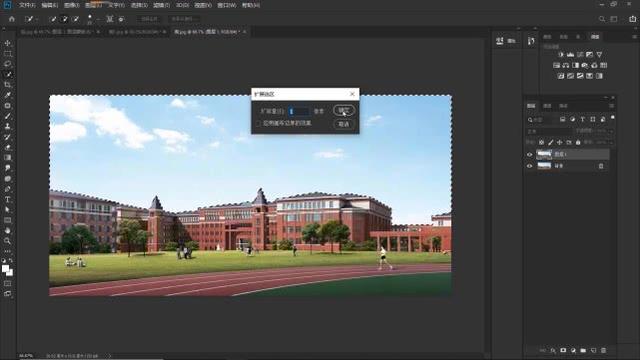Viewport: 640px width, 360px height.
Task: Add a Hue/Saturation adjustment
Action: click(x=556, y=65)
